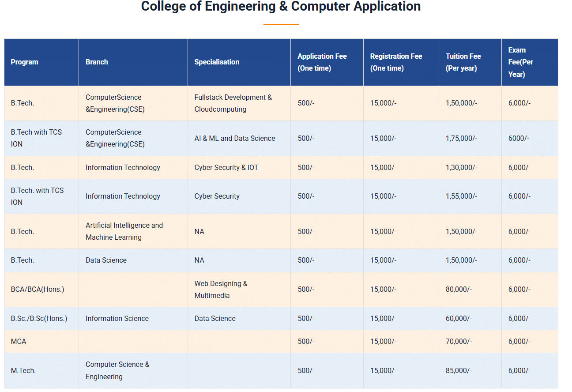
Task: Select the Branch column header
Action: (97, 62)
